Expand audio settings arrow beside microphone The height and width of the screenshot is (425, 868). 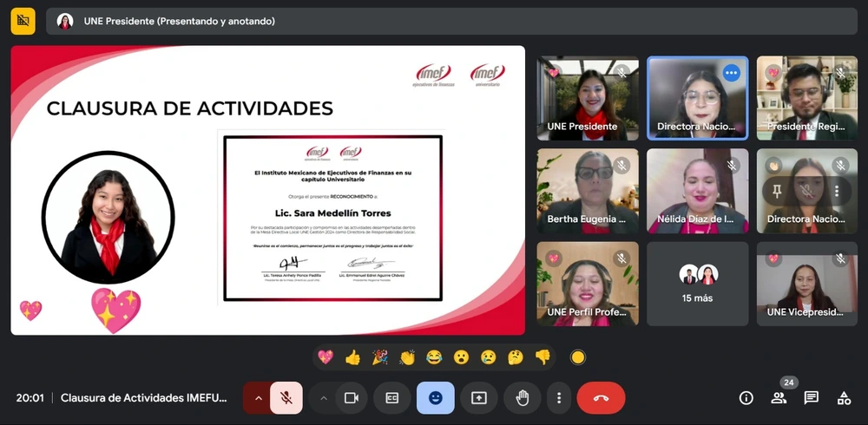click(x=258, y=398)
